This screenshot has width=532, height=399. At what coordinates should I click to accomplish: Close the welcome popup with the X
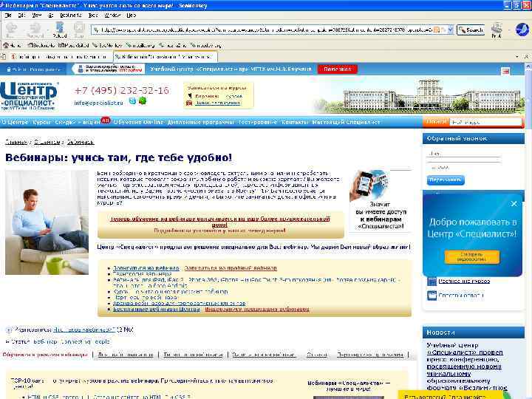(x=514, y=204)
